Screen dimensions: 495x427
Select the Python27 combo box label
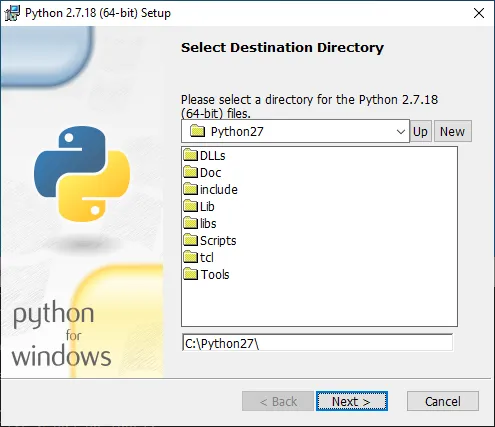click(237, 132)
